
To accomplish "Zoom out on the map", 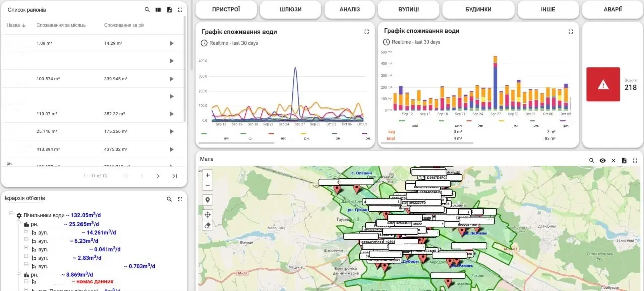I will click(208, 185).
